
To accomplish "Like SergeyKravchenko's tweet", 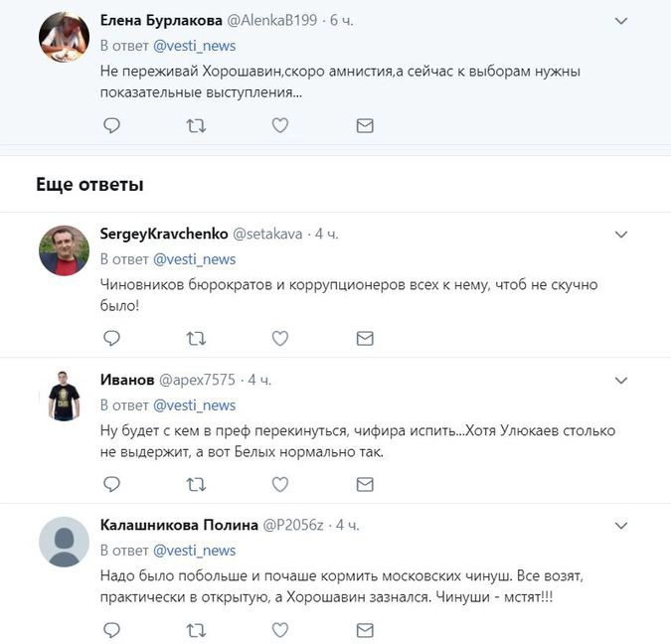I will click(x=280, y=338).
